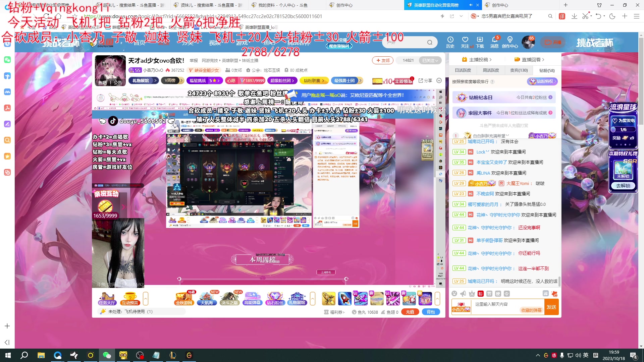Screen dimensions: 644x362
Task: Open WeChat icon in browser left sidebar
Action: coord(7,60)
